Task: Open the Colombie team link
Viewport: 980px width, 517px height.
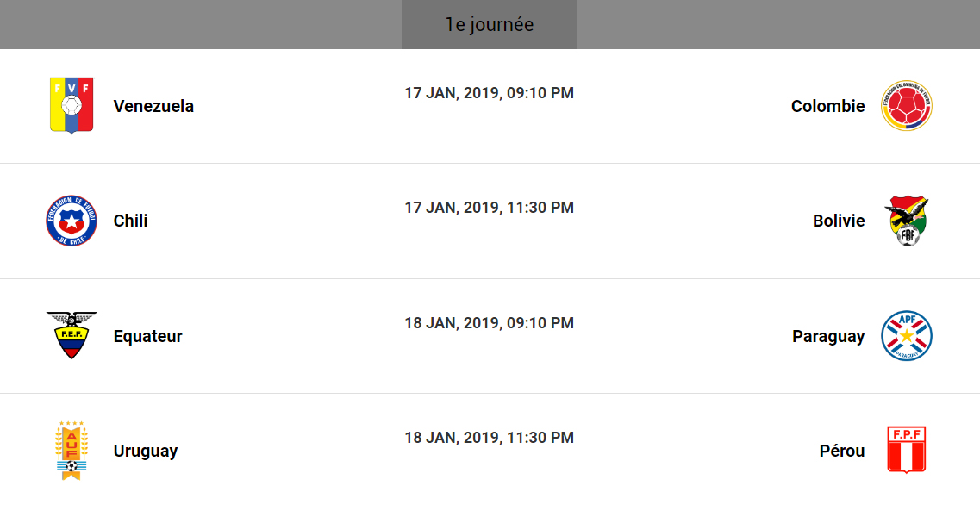Action: [827, 107]
